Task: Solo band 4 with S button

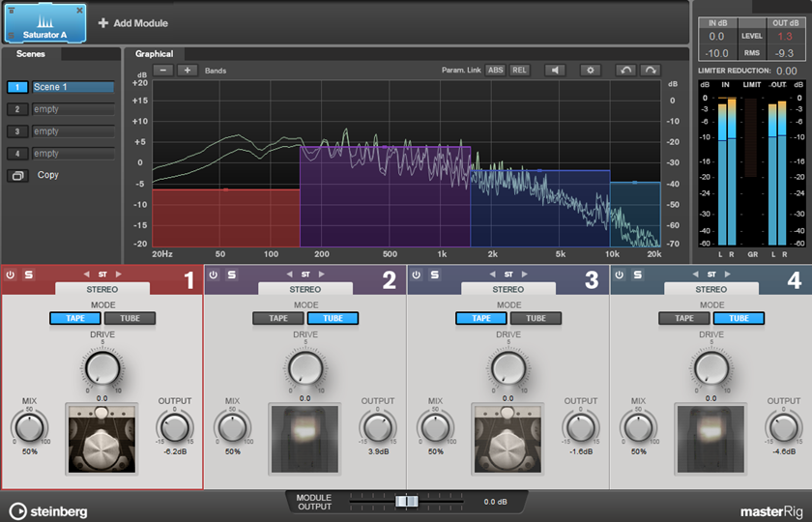Action: click(x=638, y=275)
